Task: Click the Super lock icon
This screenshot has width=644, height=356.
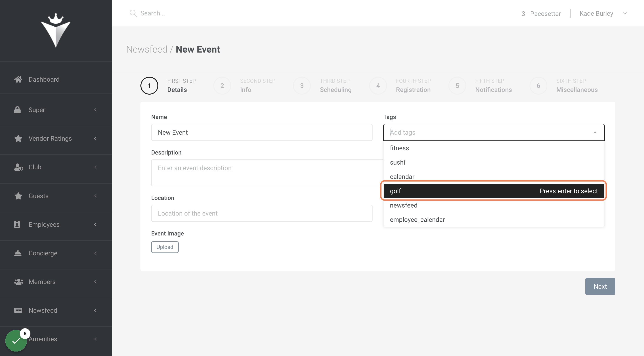Action: pyautogui.click(x=17, y=110)
